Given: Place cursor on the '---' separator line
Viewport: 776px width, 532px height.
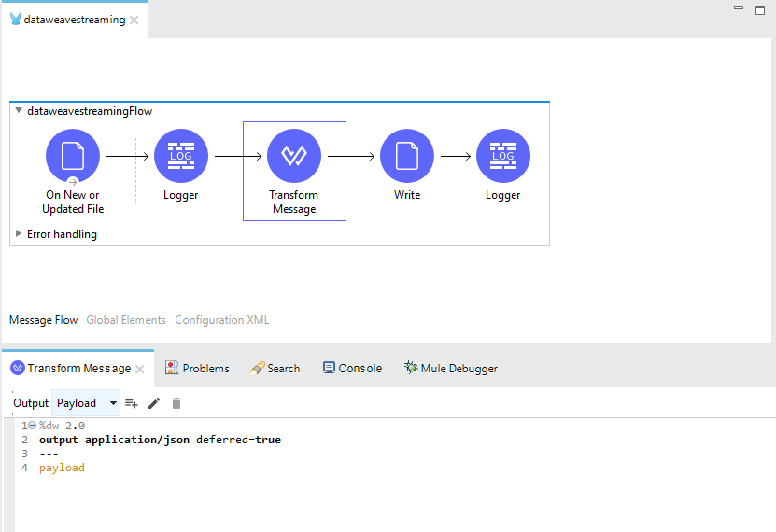Looking at the screenshot, I should click(49, 454).
